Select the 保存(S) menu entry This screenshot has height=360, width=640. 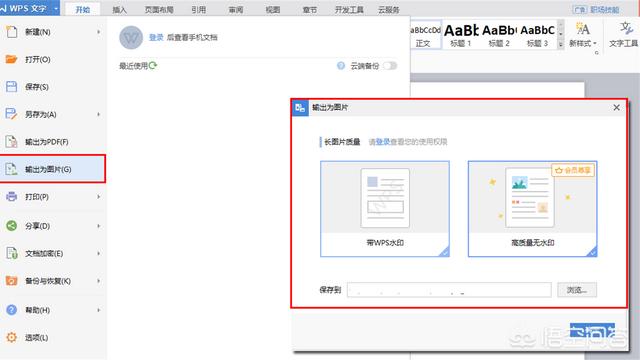pos(53,87)
